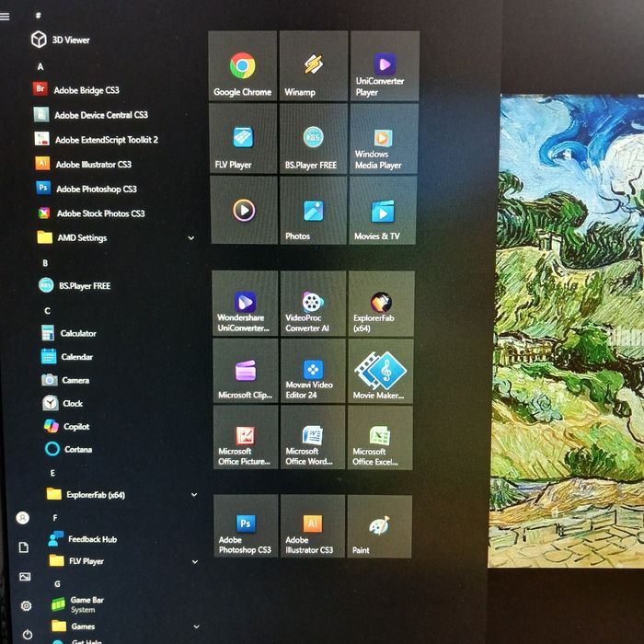Open the UniConverter Player tile

click(x=385, y=65)
